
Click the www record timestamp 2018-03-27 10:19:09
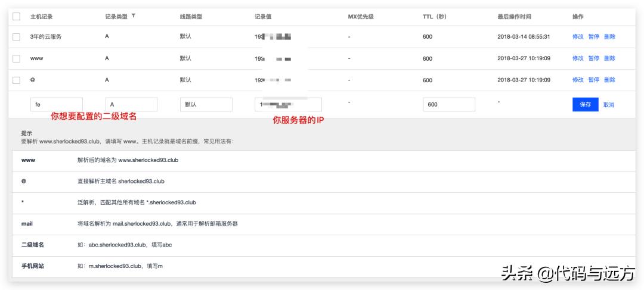coord(524,58)
